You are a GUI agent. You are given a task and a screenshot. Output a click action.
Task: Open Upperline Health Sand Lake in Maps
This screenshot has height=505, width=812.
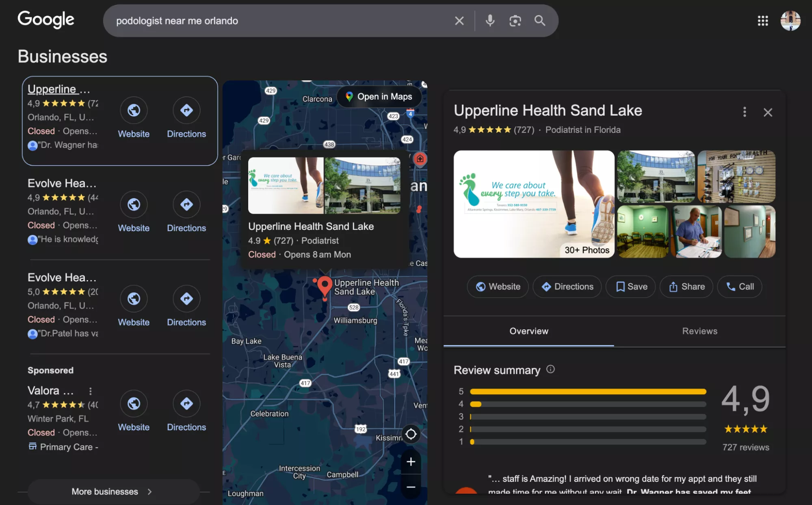(x=379, y=97)
